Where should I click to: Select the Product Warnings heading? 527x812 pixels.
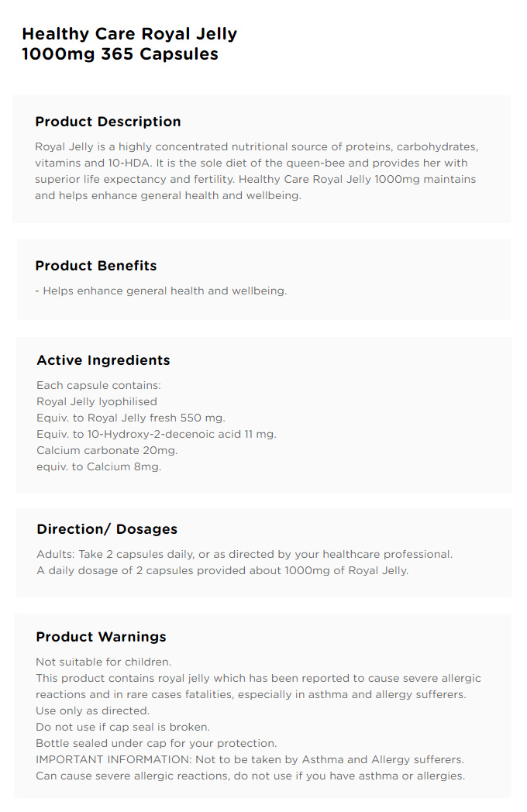tap(101, 637)
